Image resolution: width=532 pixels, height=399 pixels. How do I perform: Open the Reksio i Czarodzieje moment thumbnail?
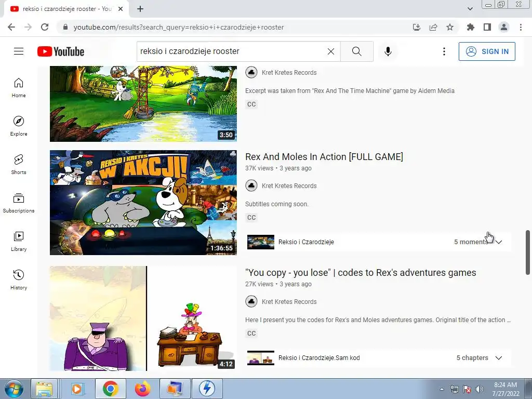[x=261, y=242]
